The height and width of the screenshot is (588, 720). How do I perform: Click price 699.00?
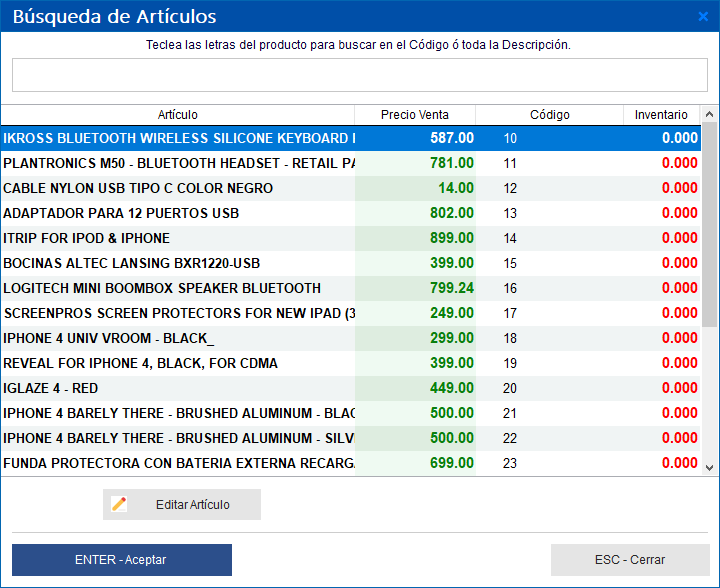click(x=452, y=463)
